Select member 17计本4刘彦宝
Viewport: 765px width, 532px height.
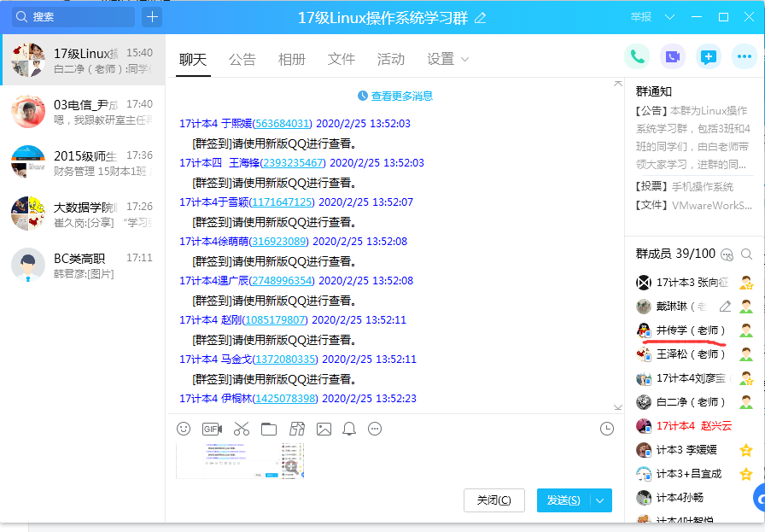click(x=695, y=377)
